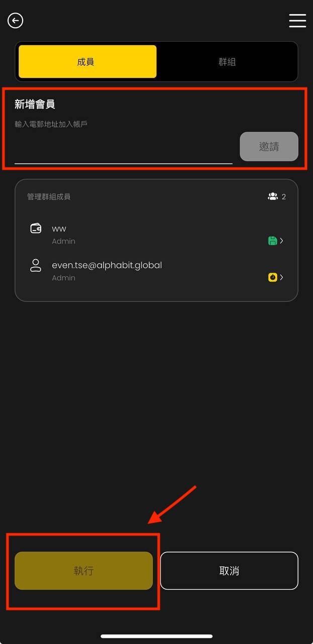Expand ww member details chevron
This screenshot has height=644, width=313.
tap(282, 241)
